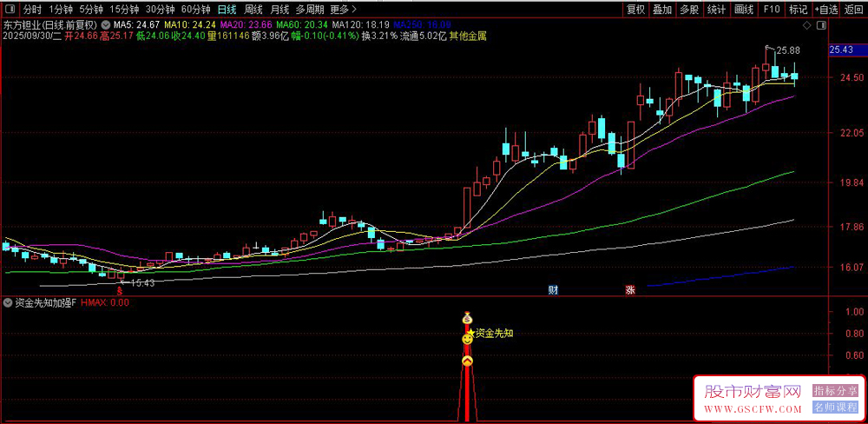Viewport: 868px width, 424px height.
Task: Select the 60分钟 period tab
Action: point(195,9)
